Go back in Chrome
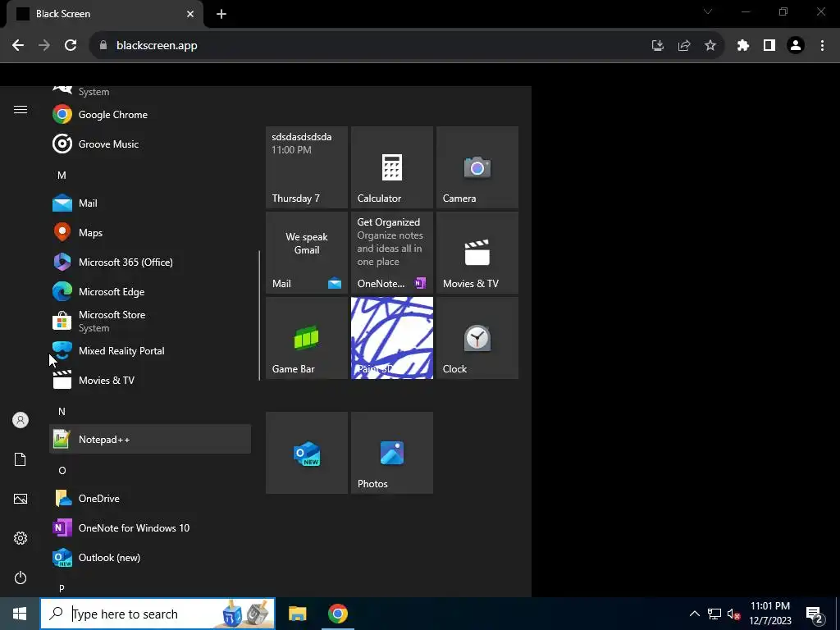 [18, 46]
